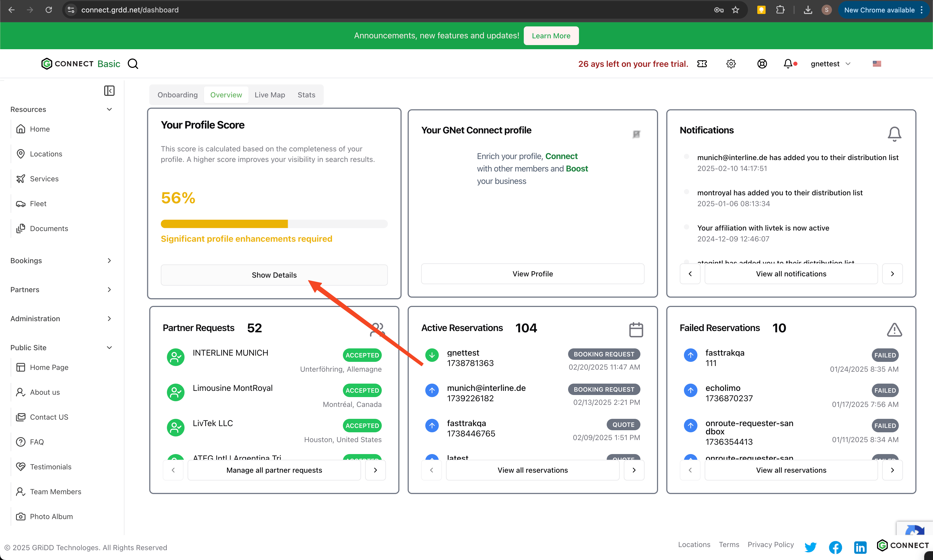Click the US flag language icon
Image resolution: width=933 pixels, height=560 pixels.
tap(877, 64)
